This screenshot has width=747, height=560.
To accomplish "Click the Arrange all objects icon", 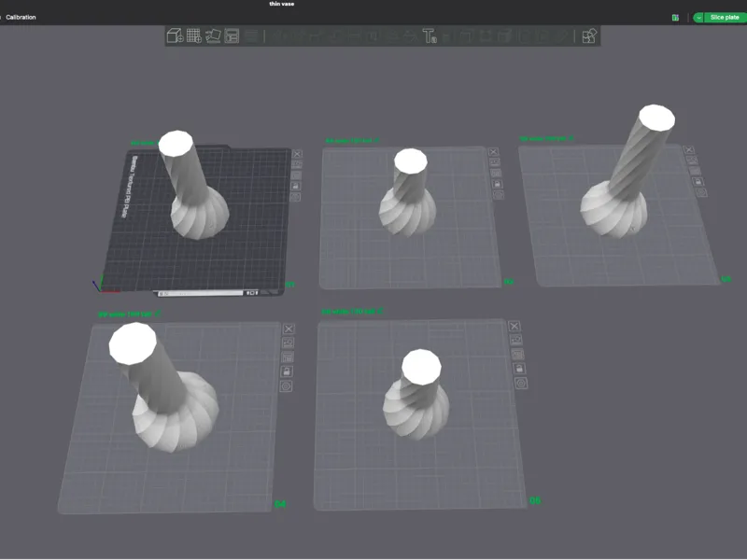I will coord(232,35).
